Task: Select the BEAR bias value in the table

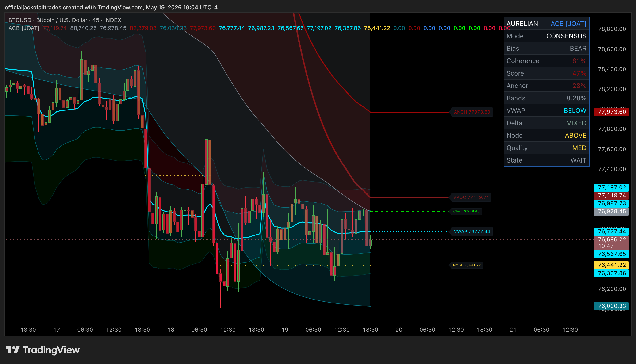Action: tap(566, 49)
